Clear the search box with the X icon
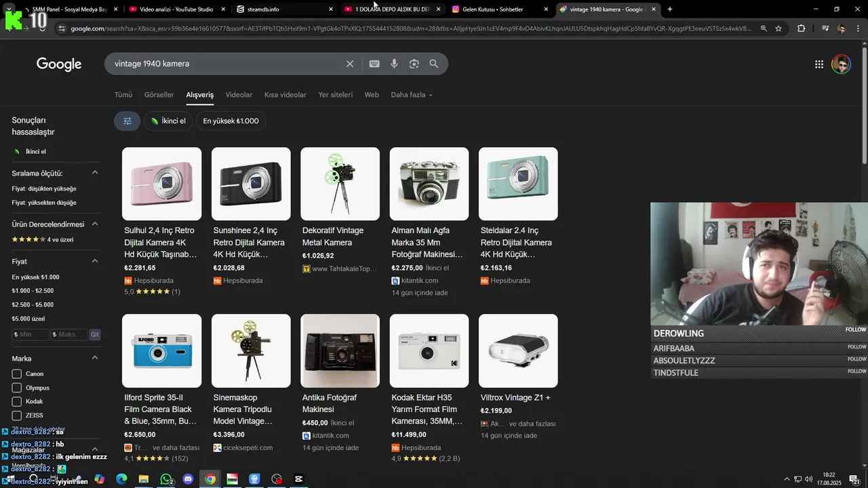 click(350, 64)
